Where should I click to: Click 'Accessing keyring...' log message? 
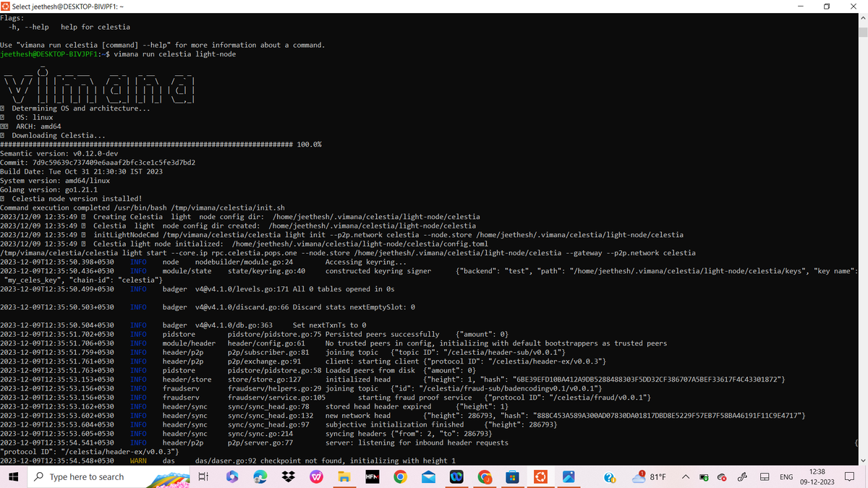(365, 262)
